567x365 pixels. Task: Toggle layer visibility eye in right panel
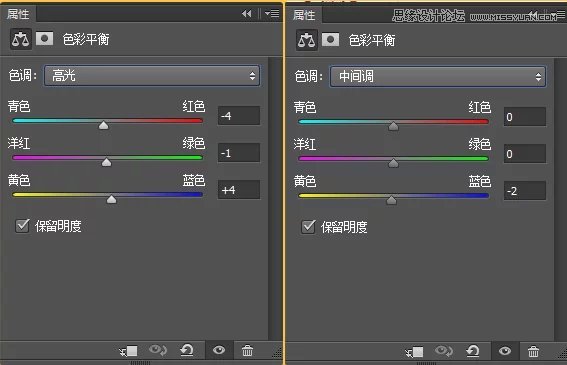pyautogui.click(x=505, y=351)
